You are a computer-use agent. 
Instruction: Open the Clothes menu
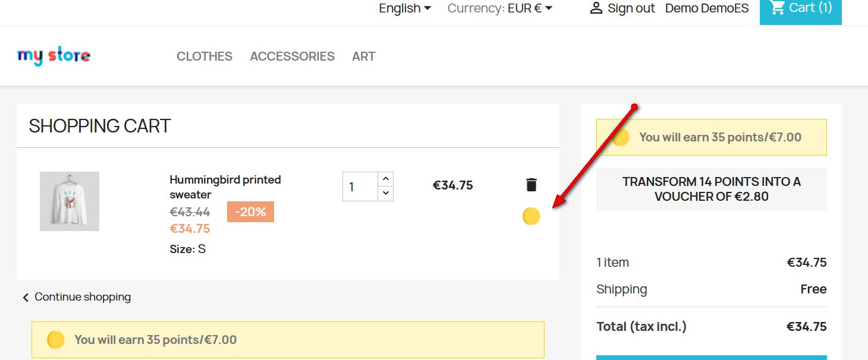pyautogui.click(x=205, y=56)
